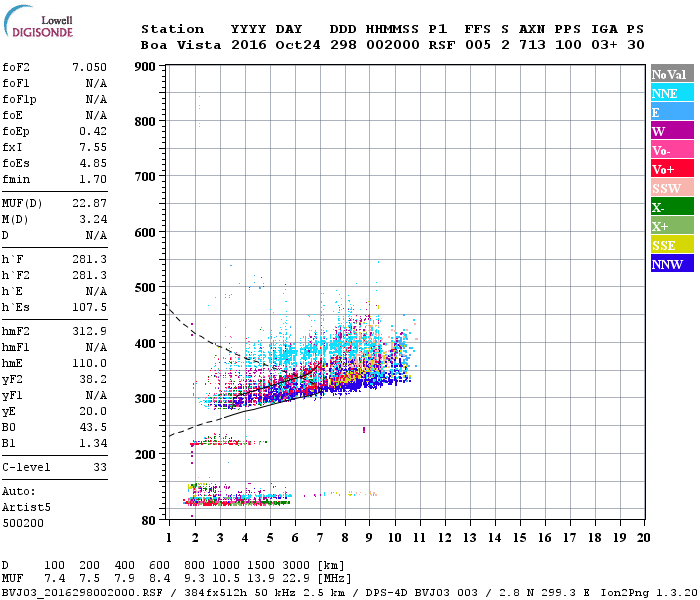
Task: Click the AXN value 713
Action: [532, 45]
